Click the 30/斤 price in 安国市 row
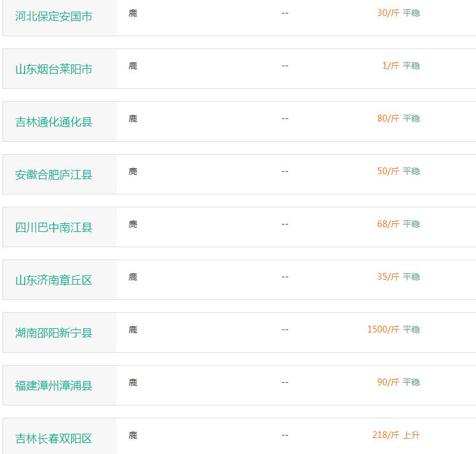Screen dimensions: 476x454 click(388, 13)
